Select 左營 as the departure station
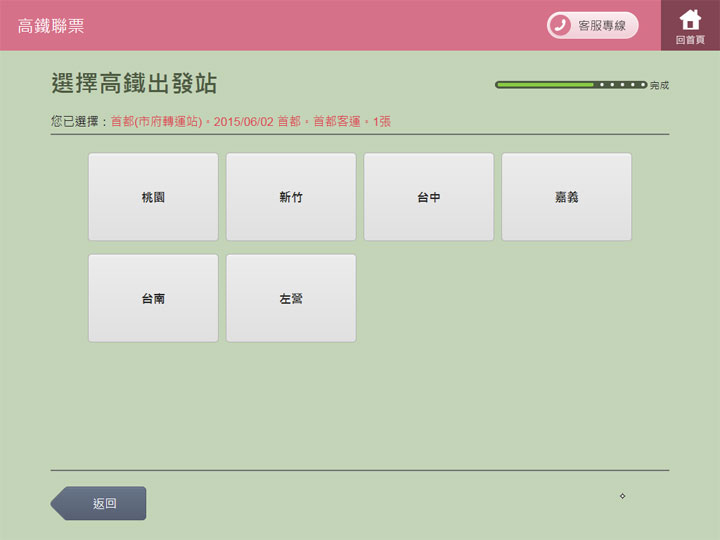Image resolution: width=720 pixels, height=540 pixels. click(291, 298)
